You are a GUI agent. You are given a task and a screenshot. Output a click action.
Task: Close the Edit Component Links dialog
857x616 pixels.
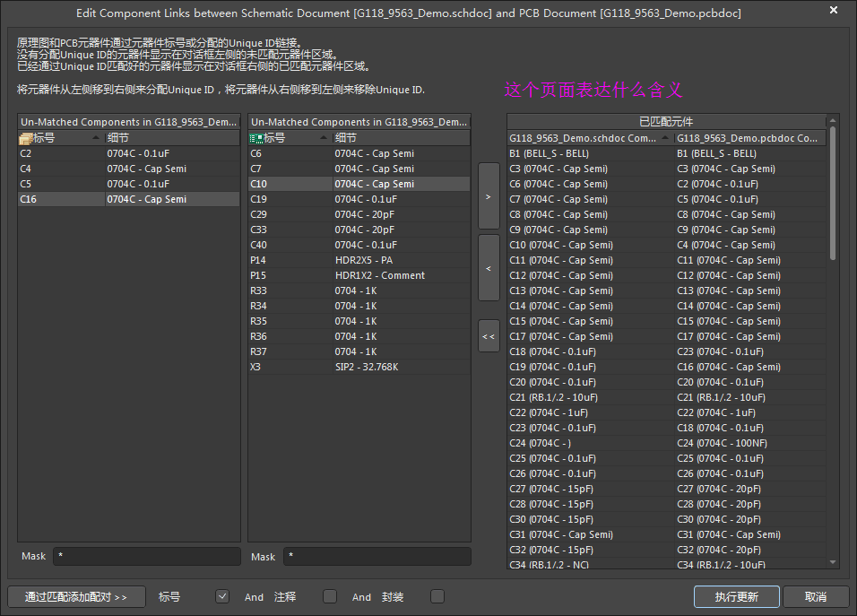[834, 11]
